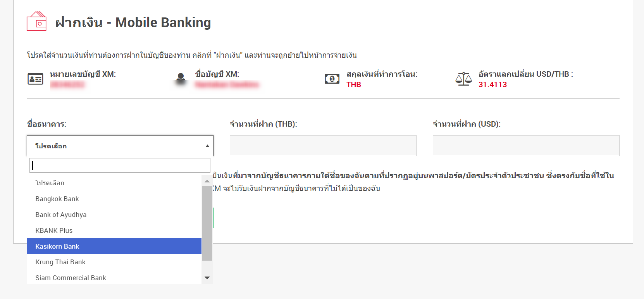Focus the USD deposit amount field
The width and height of the screenshot is (644, 299).
coord(526,146)
